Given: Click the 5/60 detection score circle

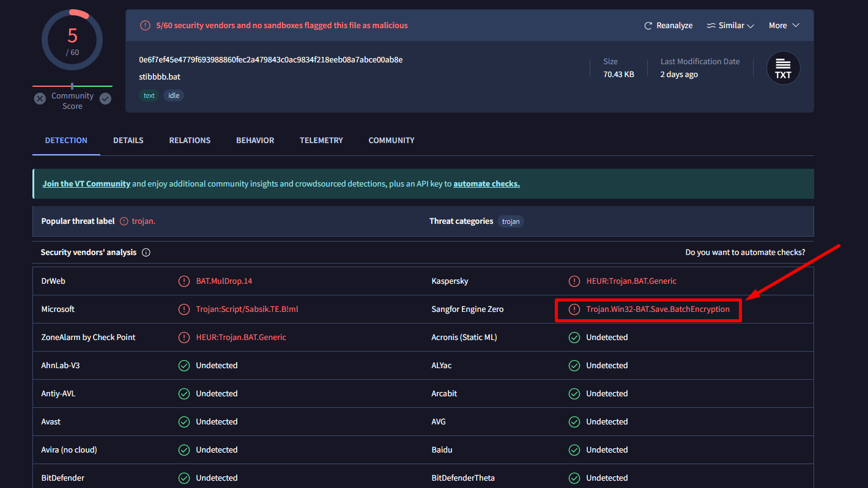Looking at the screenshot, I should (72, 40).
